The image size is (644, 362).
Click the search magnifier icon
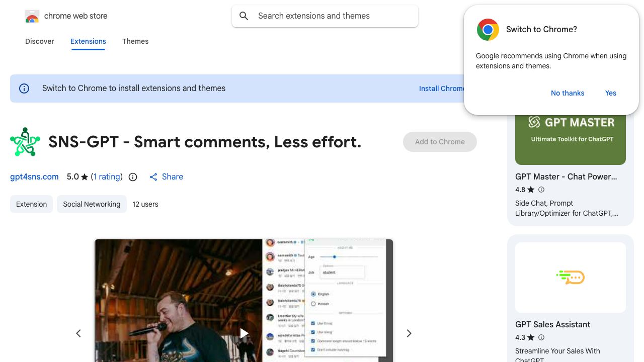click(244, 16)
